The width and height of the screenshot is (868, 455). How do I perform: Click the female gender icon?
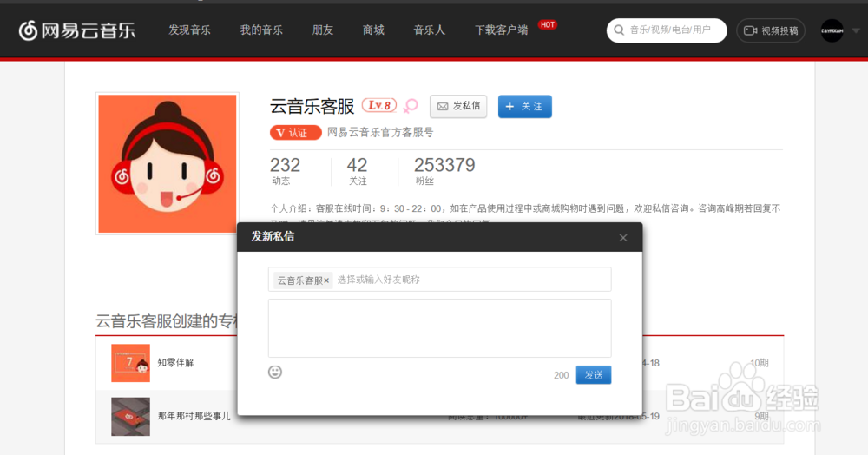[411, 105]
